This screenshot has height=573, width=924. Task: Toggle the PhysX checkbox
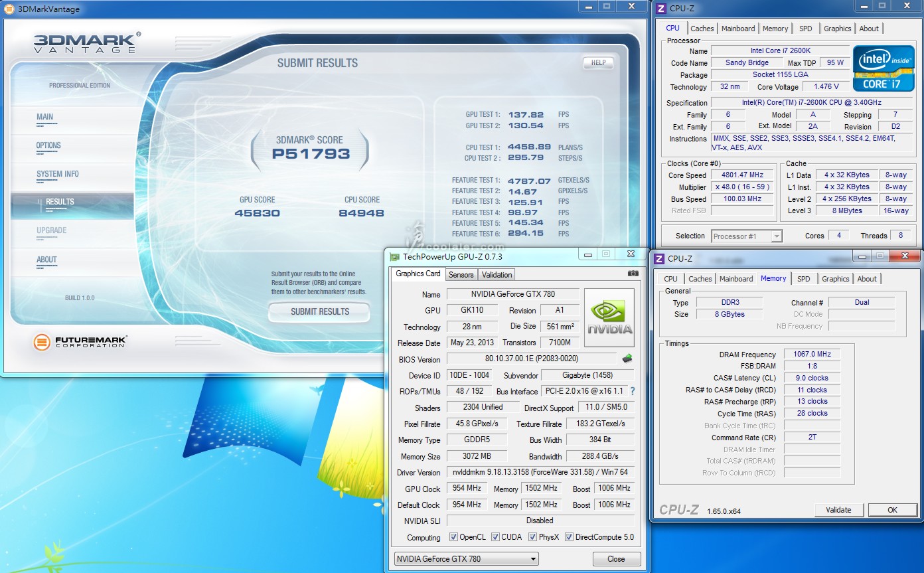(x=532, y=537)
